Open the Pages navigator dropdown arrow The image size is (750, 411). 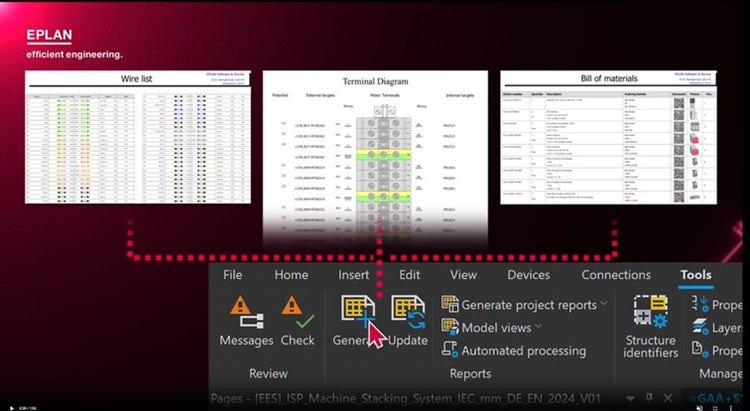[630, 399]
